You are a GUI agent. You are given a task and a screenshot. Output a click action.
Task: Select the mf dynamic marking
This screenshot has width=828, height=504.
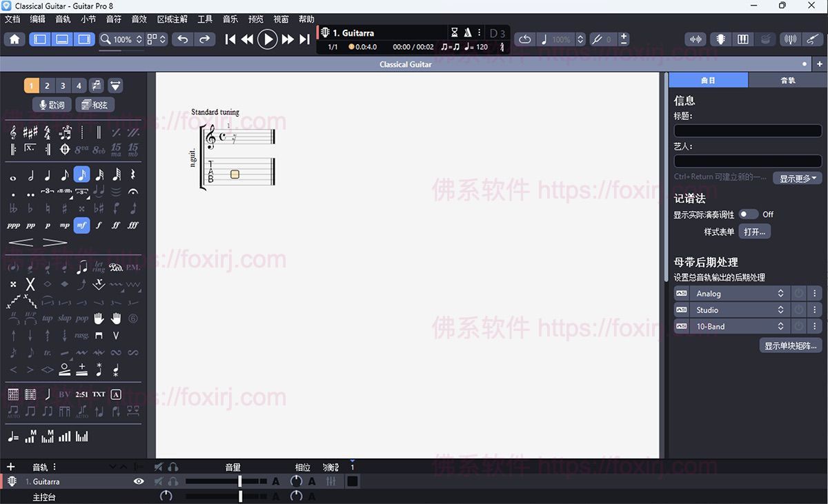[81, 225]
